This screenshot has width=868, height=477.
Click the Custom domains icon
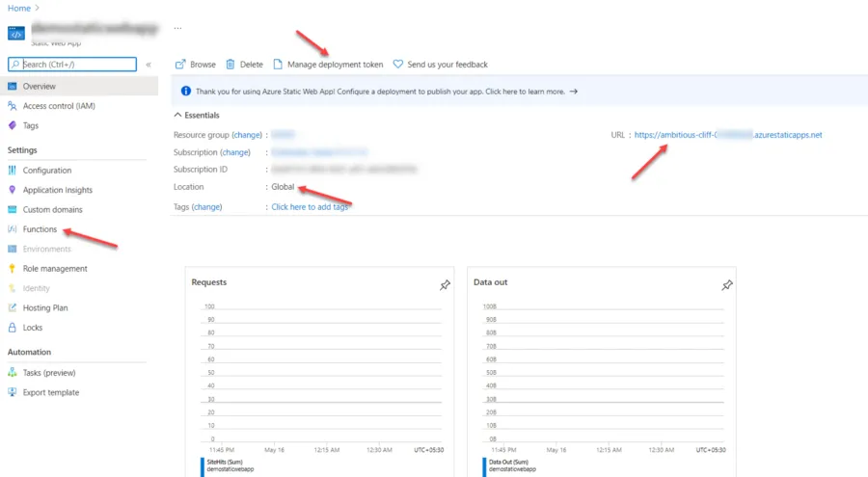tap(13, 210)
